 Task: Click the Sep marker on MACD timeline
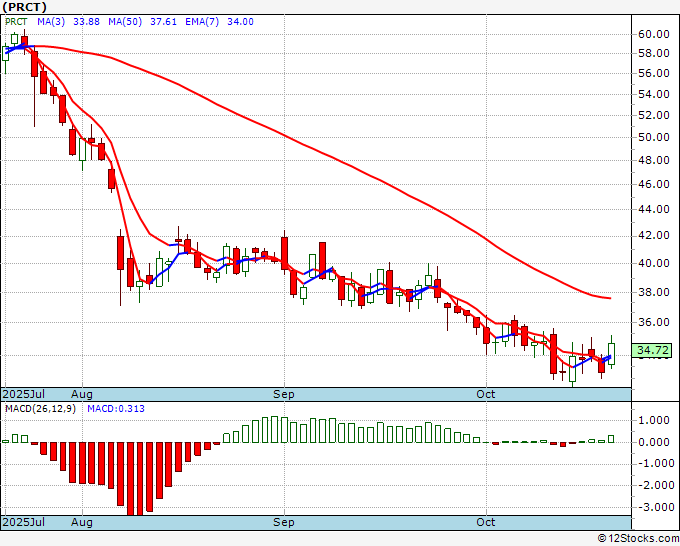(284, 522)
